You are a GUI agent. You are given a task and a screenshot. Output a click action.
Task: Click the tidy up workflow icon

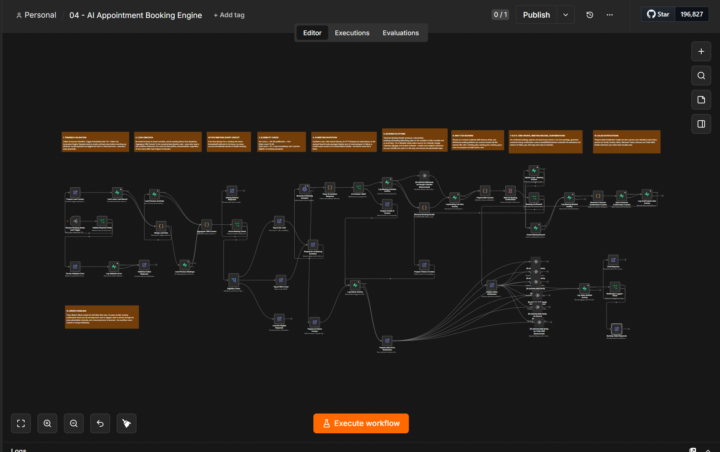pos(126,424)
